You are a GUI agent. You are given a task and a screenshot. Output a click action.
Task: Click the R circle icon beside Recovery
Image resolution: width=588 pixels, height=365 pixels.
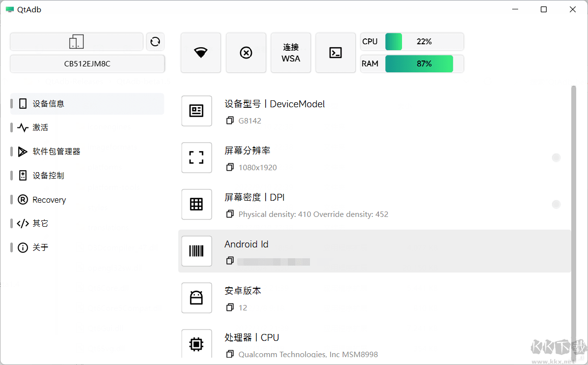pyautogui.click(x=23, y=200)
